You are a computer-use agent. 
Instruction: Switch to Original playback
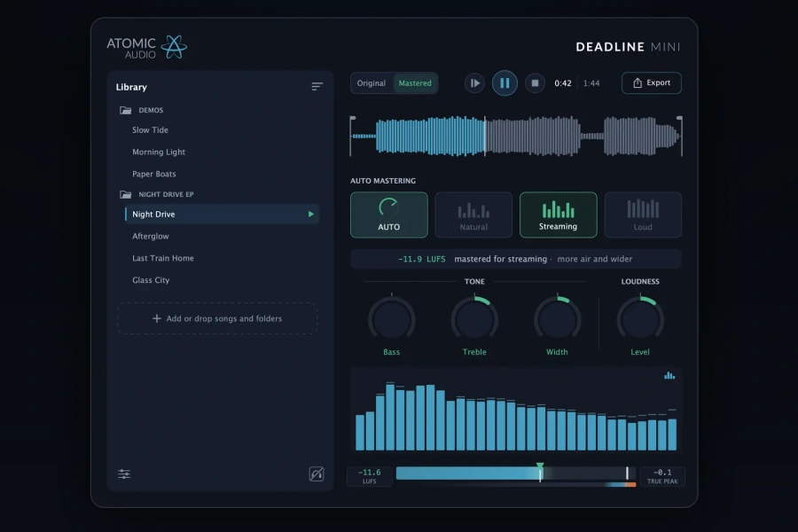pos(371,83)
